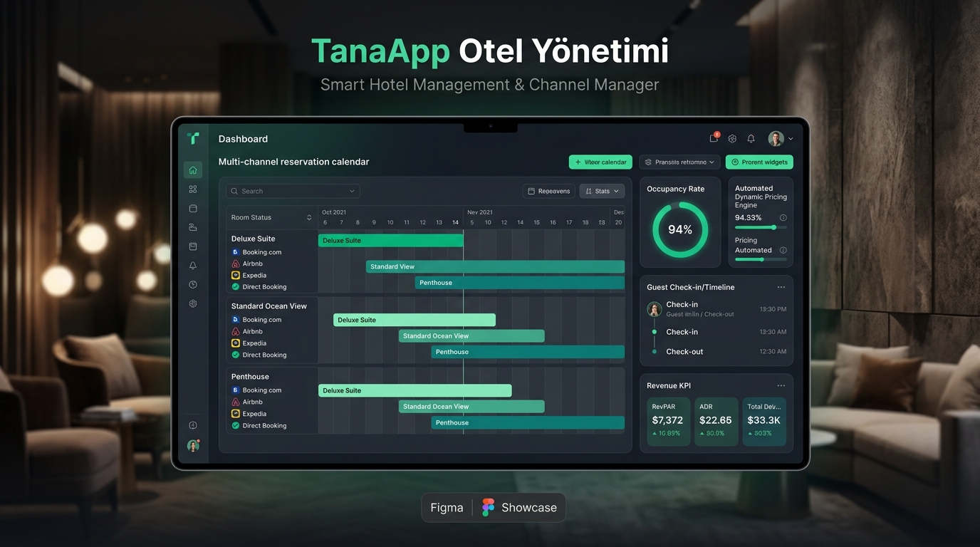Click the Deluxe Suite bar in the Penthouse section
The width and height of the screenshot is (980, 547).
(x=415, y=390)
